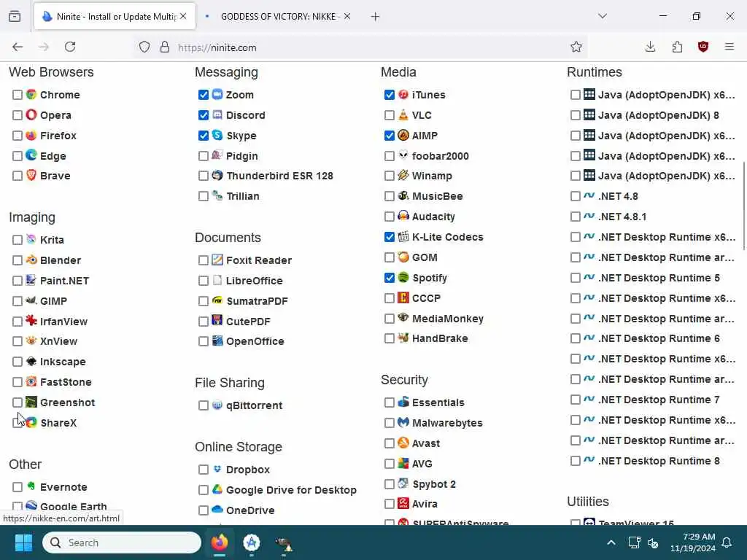Screen dimensions: 747x560
Task: Click the Spotify icon
Action: (403, 277)
